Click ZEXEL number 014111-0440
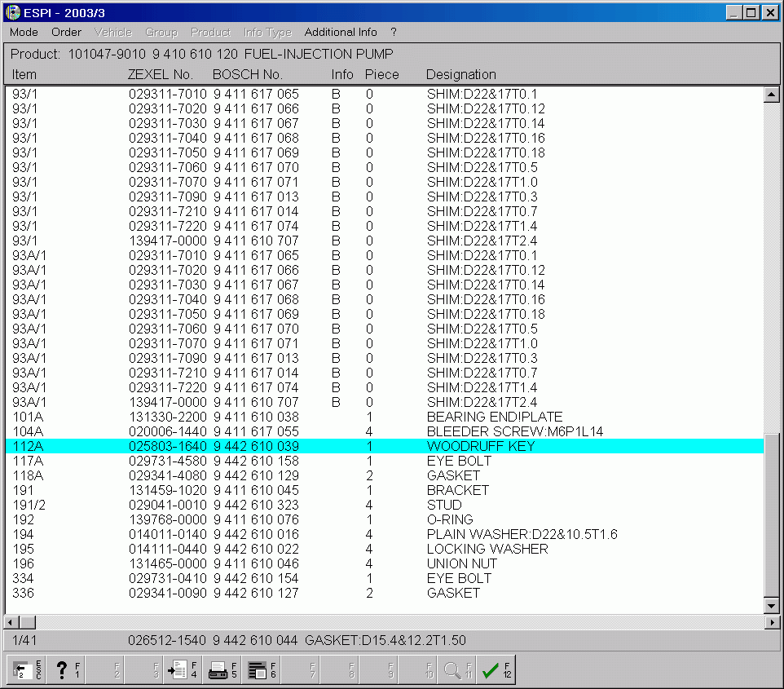This screenshot has width=784, height=689. click(x=168, y=549)
